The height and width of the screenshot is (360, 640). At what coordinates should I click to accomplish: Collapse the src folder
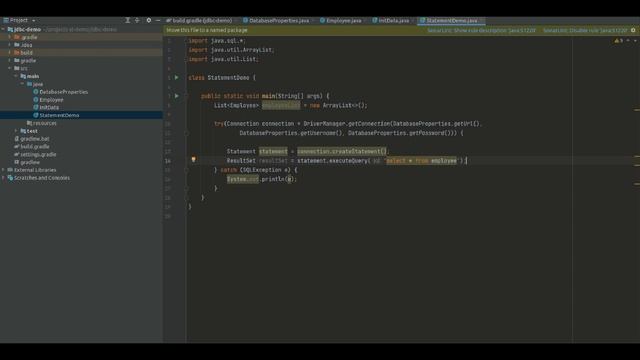click(x=10, y=68)
